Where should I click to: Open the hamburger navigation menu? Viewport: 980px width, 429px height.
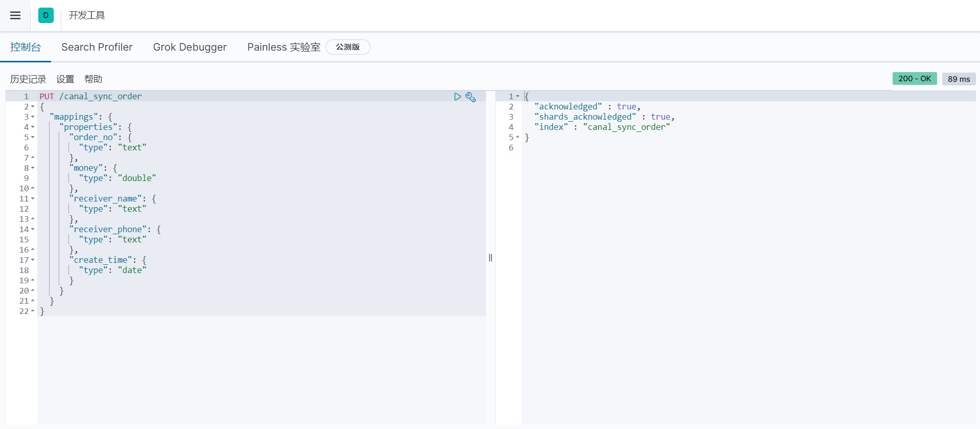(x=15, y=15)
